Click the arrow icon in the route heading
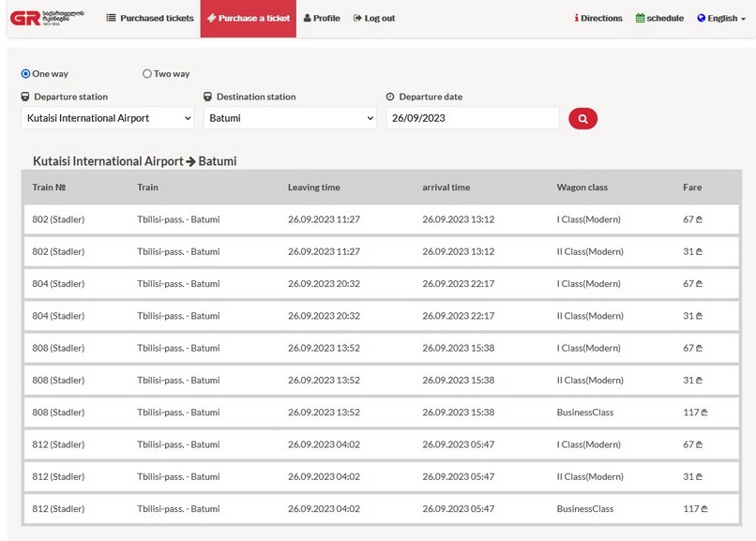This screenshot has height=541, width=756. click(x=191, y=161)
